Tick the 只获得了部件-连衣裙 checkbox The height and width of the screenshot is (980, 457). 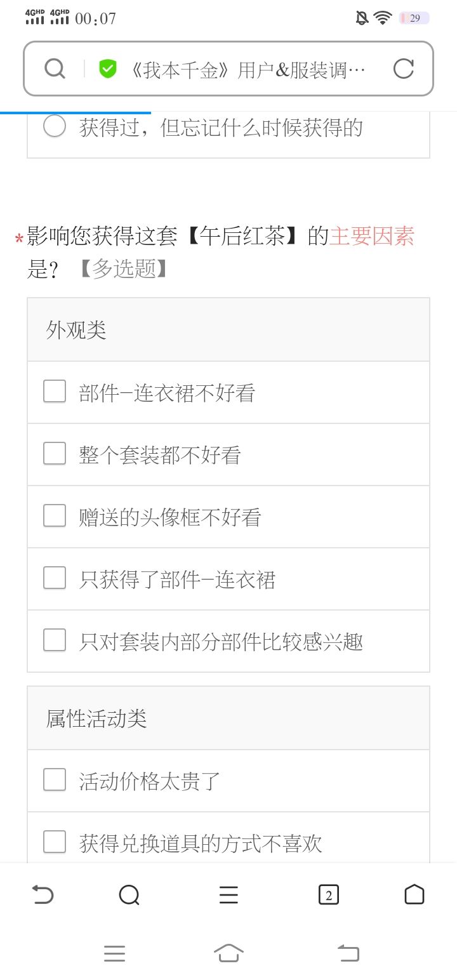point(55,578)
